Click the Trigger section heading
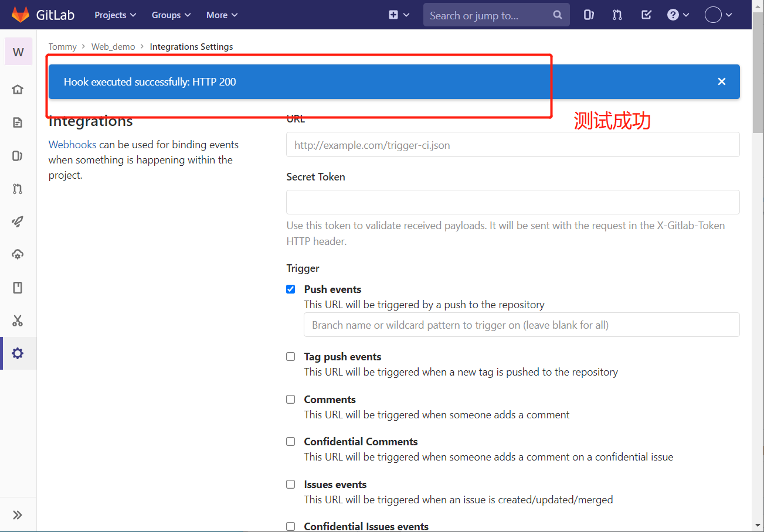Image resolution: width=764 pixels, height=532 pixels. (303, 268)
